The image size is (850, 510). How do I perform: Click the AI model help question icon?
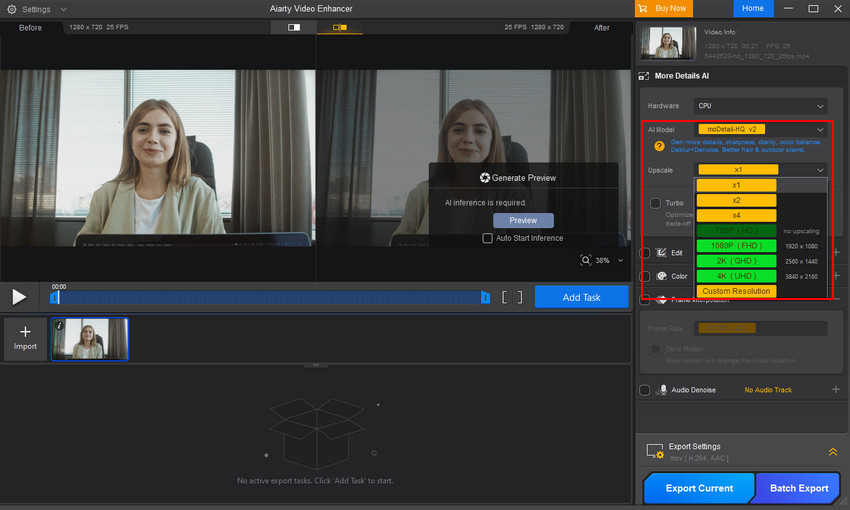(659, 146)
